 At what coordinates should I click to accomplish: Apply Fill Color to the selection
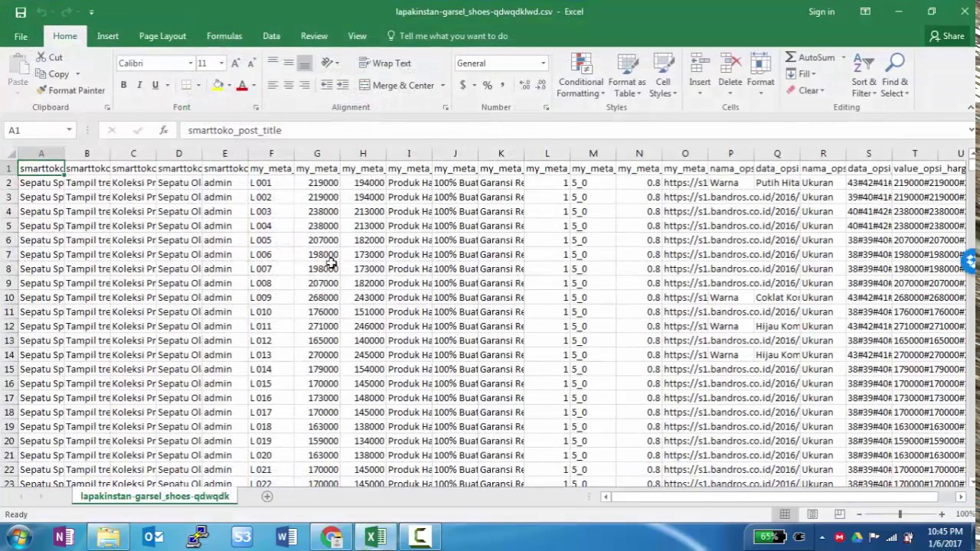point(218,85)
